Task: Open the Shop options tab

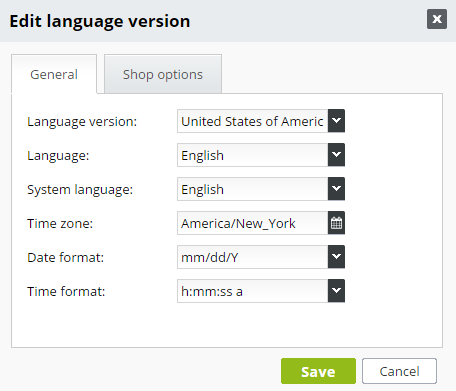Action: 163,74
